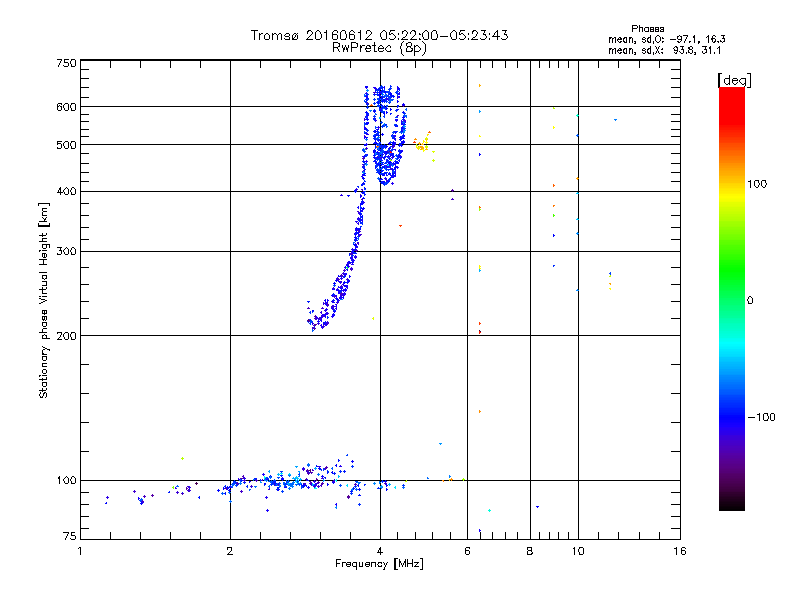Click the 'RwPretec (8p)' subtitle
Viewport: 800px width, 600px height.
coord(379,48)
